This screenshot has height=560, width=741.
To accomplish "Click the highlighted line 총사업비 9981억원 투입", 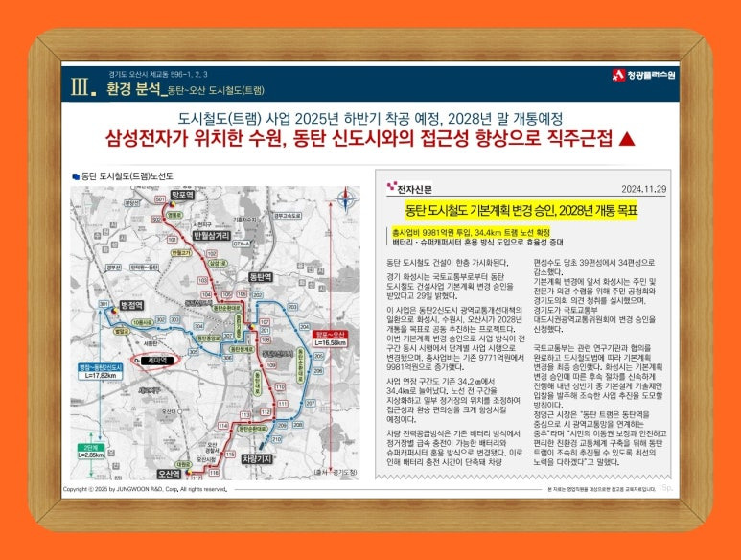I will (x=471, y=232).
